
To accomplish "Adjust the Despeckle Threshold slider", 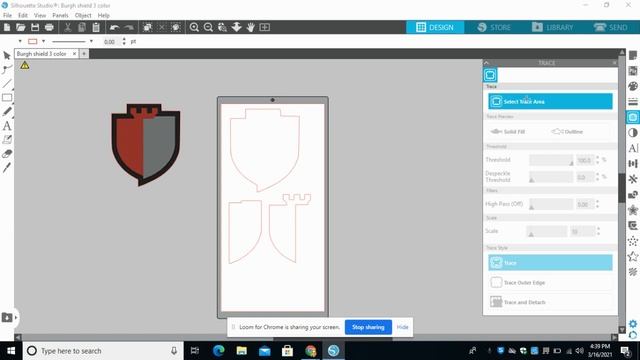I will coord(551,177).
